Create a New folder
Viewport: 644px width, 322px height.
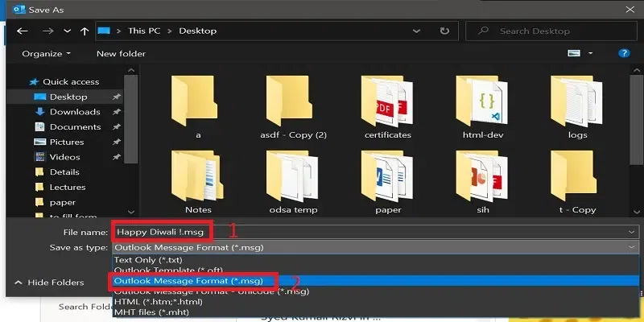click(x=122, y=54)
